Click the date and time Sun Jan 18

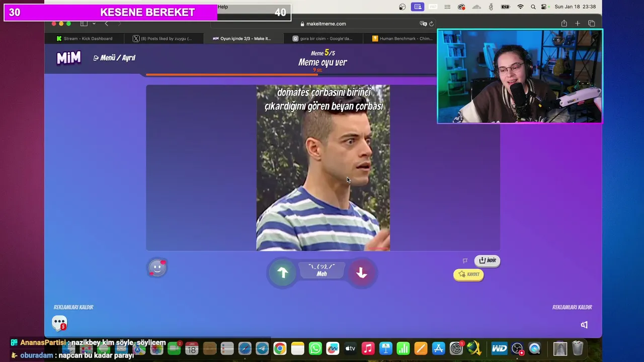pos(575,7)
